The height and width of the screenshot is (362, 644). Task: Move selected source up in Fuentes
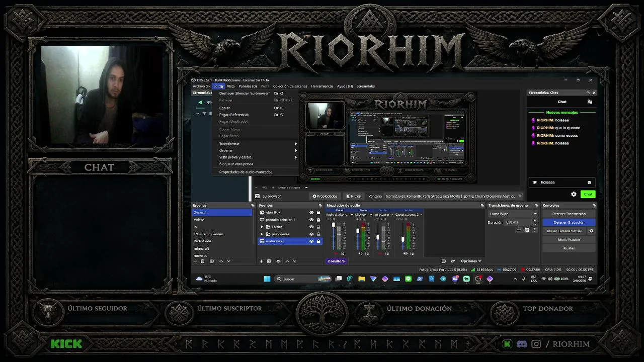[287, 261]
